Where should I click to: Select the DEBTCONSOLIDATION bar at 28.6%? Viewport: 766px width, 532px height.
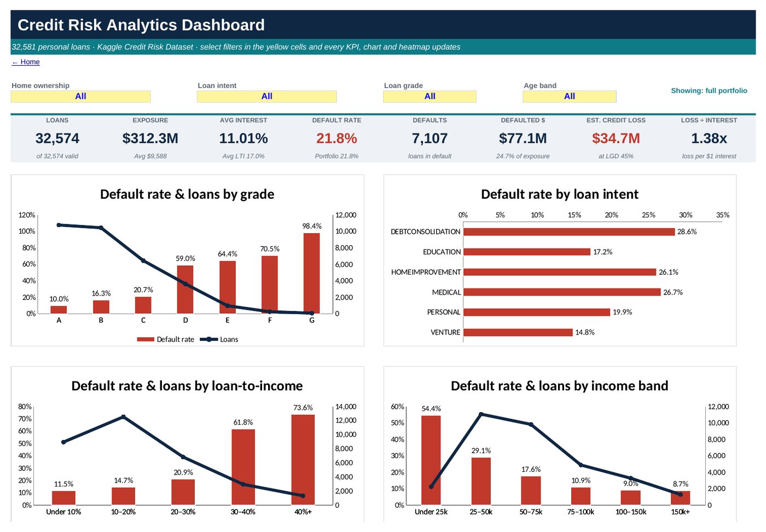tap(569, 232)
